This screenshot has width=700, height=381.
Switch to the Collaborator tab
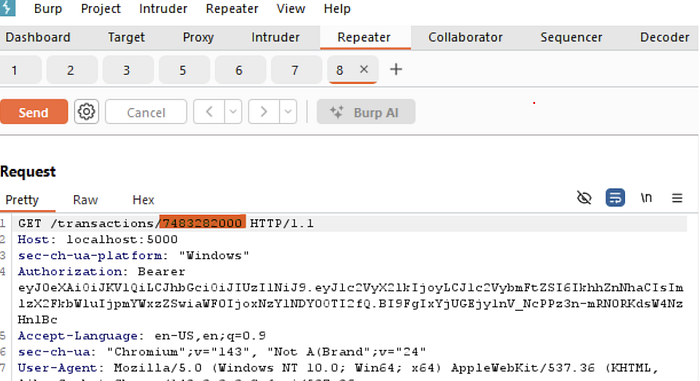(x=465, y=37)
